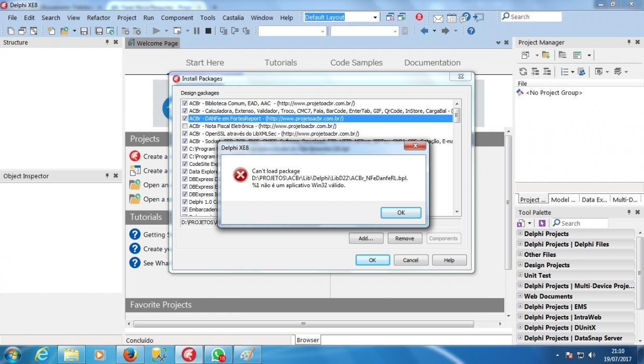Image resolution: width=644 pixels, height=364 pixels.
Task: Click Project Manager add-folder icon
Action: point(545,55)
